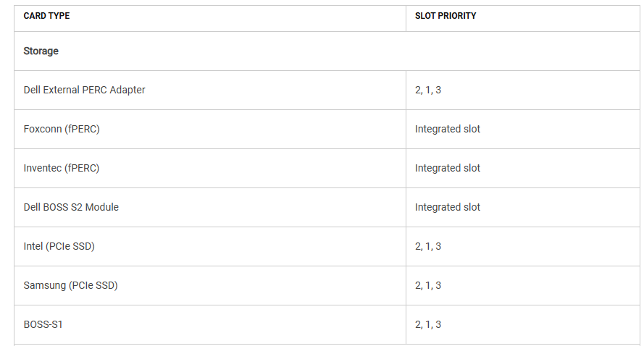Select the Dell BOSS S2 Module cell
This screenshot has width=644, height=346.
[x=71, y=208]
